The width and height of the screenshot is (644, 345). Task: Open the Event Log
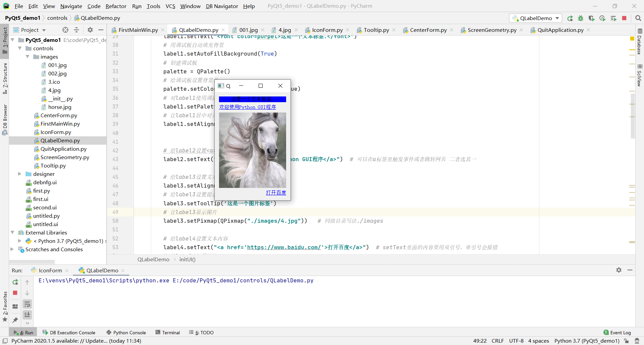point(617,332)
